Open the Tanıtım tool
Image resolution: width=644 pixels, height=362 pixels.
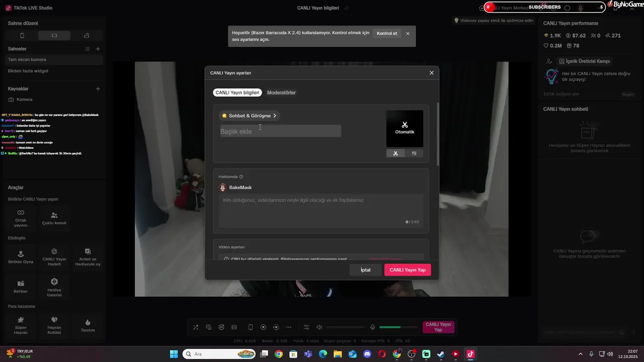point(88,325)
